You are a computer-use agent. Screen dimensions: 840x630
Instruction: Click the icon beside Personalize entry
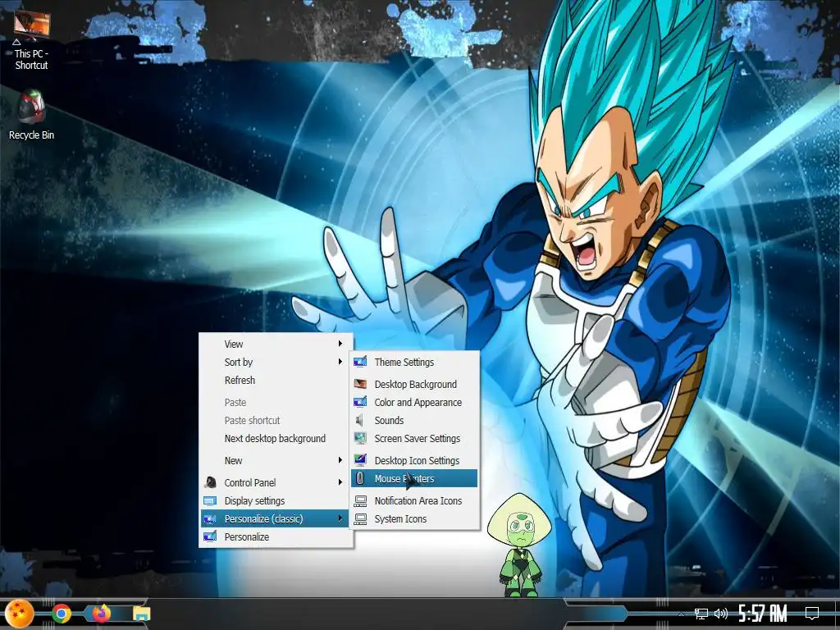coord(210,536)
